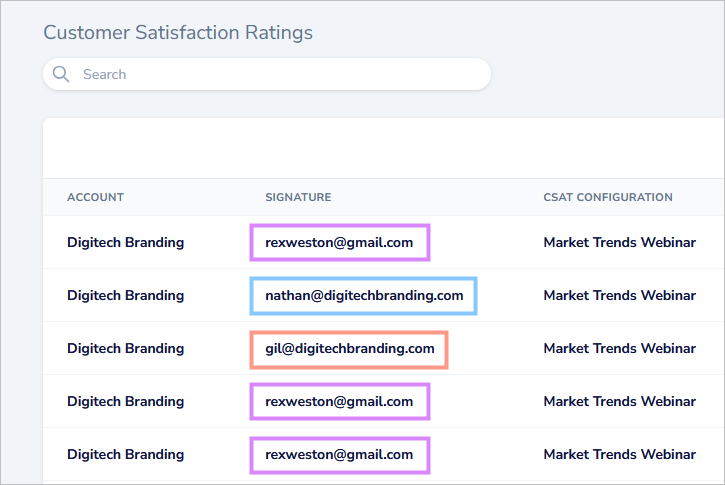This screenshot has width=725, height=485.
Task: Open Digitech Branding account in gil's row
Action: point(125,349)
